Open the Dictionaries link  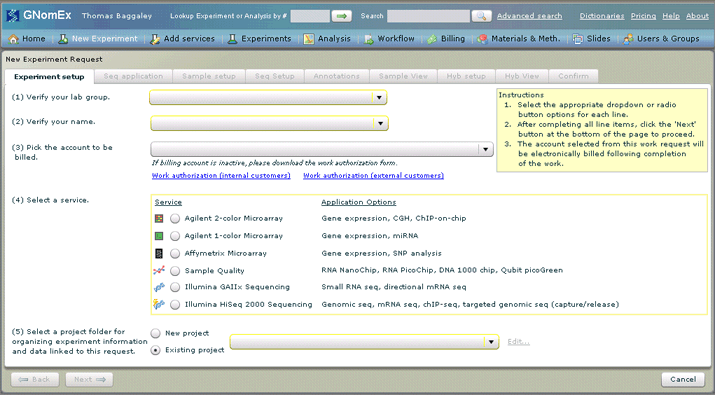click(602, 16)
